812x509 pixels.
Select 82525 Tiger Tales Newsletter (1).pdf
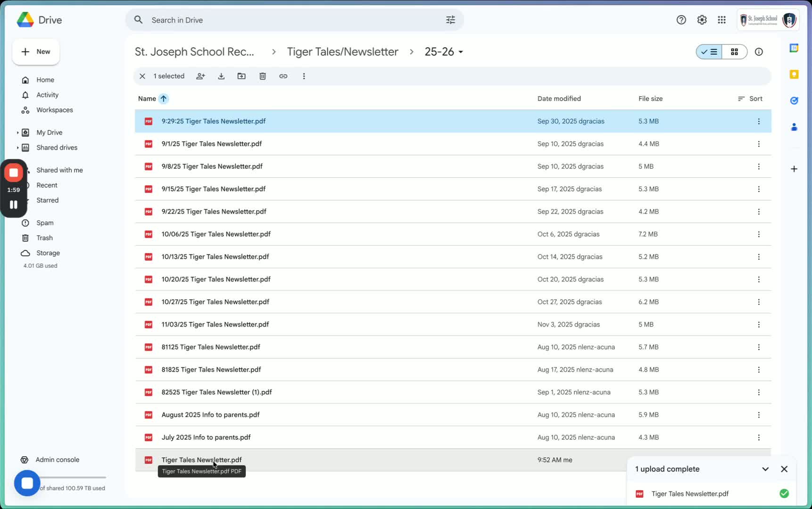453,392
